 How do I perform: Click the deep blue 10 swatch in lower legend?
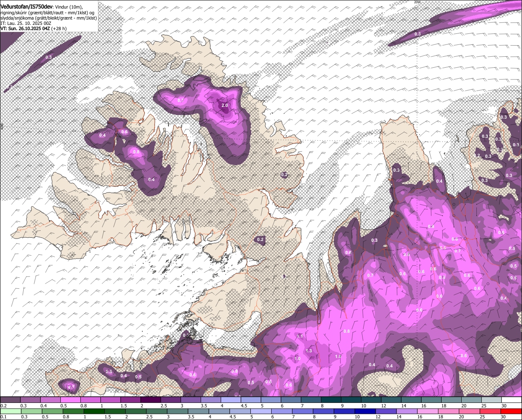pyautogui.click(x=365, y=411)
